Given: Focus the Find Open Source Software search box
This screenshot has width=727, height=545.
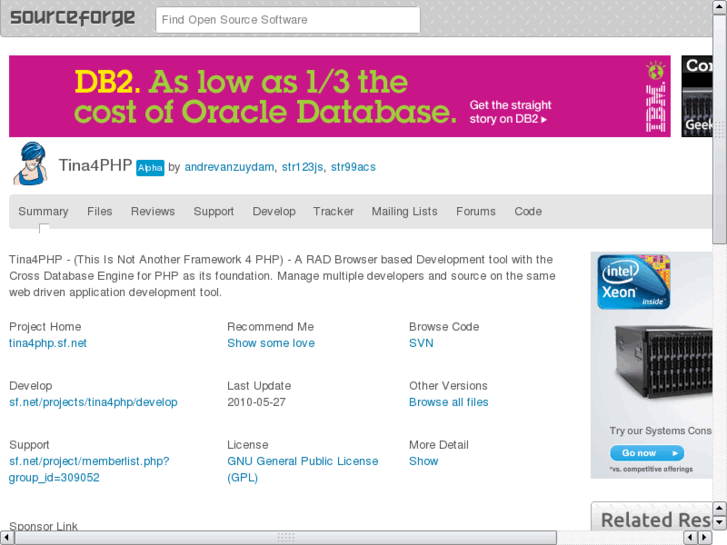Looking at the screenshot, I should pyautogui.click(x=288, y=20).
